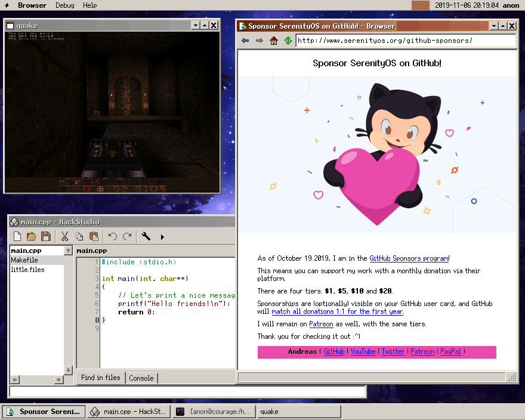Open the Help menu
This screenshot has height=420, width=525.
pos(90,5)
